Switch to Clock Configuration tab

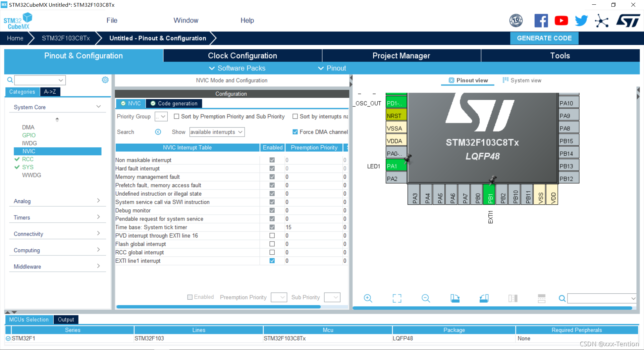[x=243, y=56]
